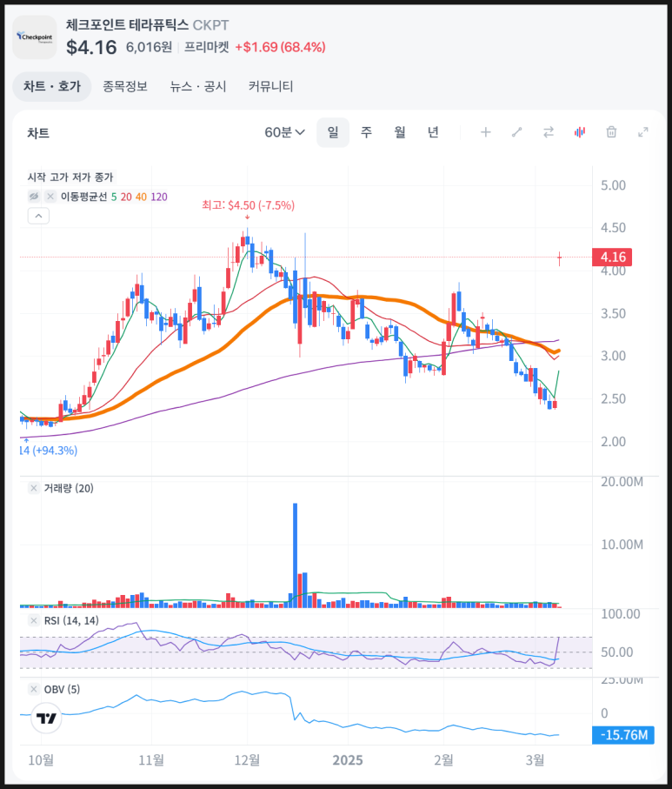The height and width of the screenshot is (789, 672).
Task: Click the 5.00 price axis label
Action: click(613, 185)
